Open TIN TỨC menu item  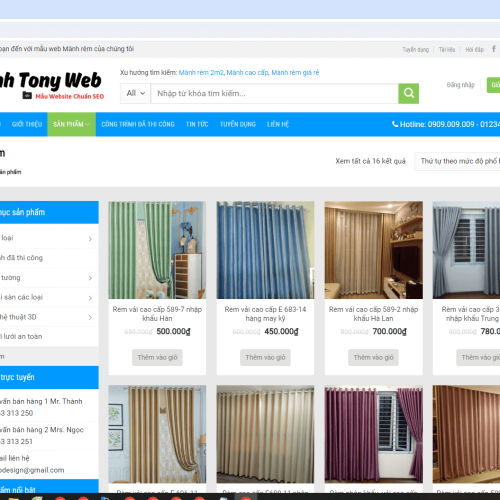(x=197, y=124)
